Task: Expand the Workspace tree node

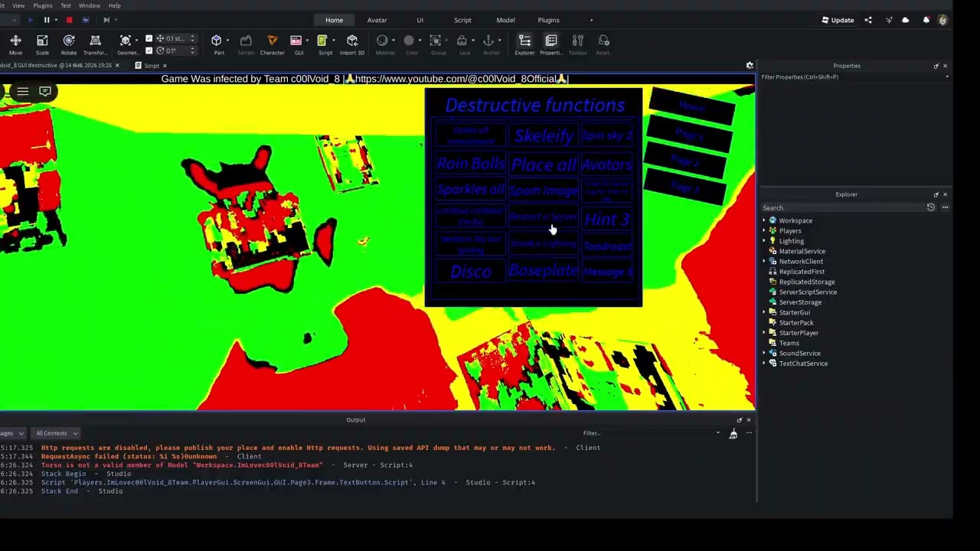Action: [x=764, y=220]
